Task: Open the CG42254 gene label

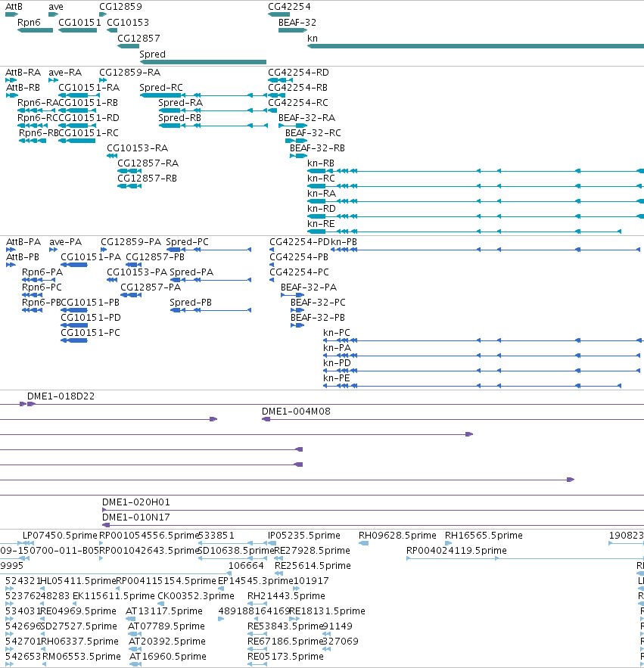Action: pyautogui.click(x=289, y=7)
